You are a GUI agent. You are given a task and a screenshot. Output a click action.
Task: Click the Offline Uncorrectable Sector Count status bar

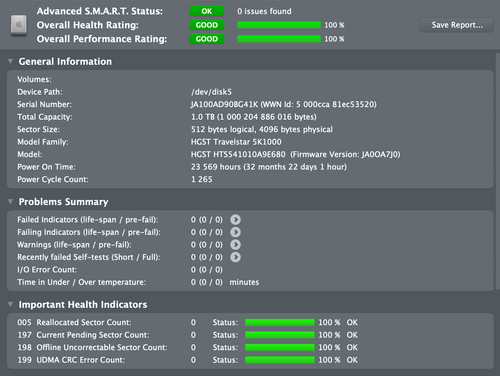pyautogui.click(x=280, y=347)
